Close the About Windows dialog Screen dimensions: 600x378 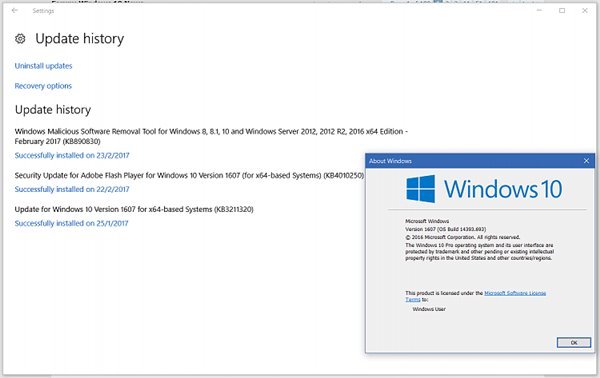click(586, 161)
